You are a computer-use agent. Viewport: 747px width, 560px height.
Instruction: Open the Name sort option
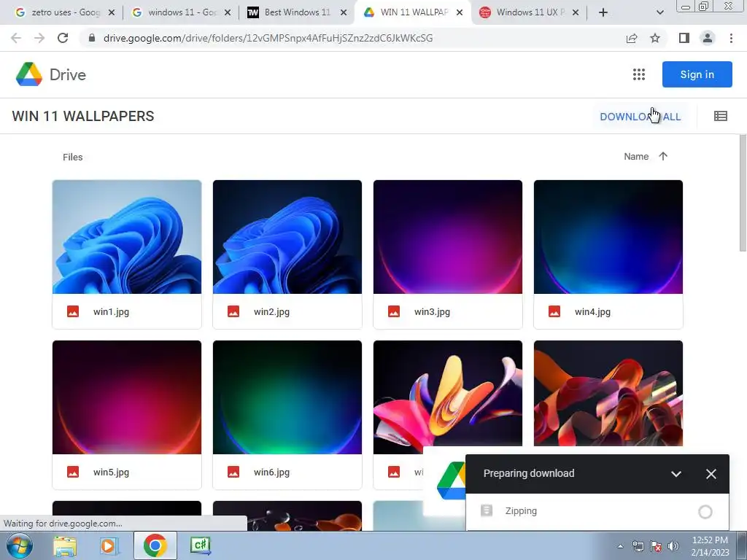pos(636,156)
